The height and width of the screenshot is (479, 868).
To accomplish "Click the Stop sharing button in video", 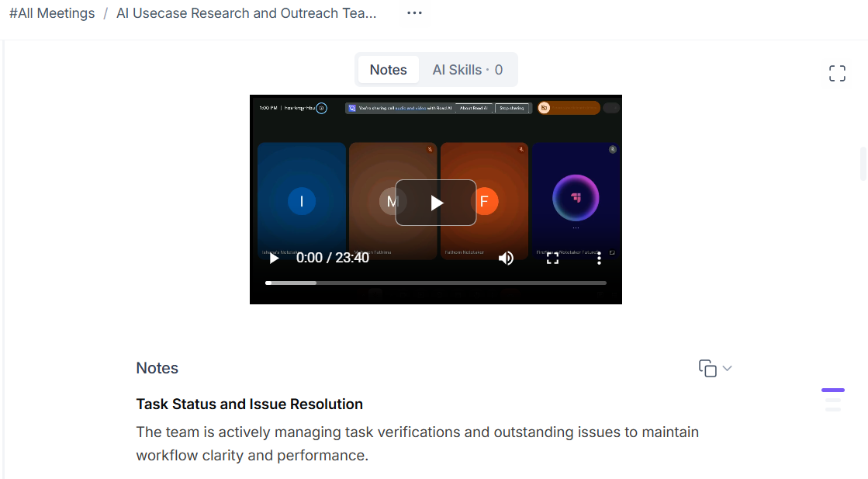I will tap(511, 108).
